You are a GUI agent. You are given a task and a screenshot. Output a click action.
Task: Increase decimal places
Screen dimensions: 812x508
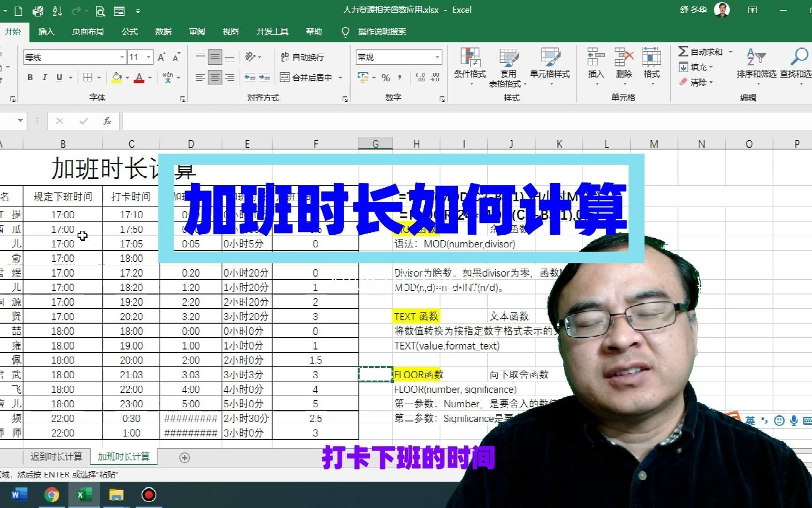coord(420,78)
